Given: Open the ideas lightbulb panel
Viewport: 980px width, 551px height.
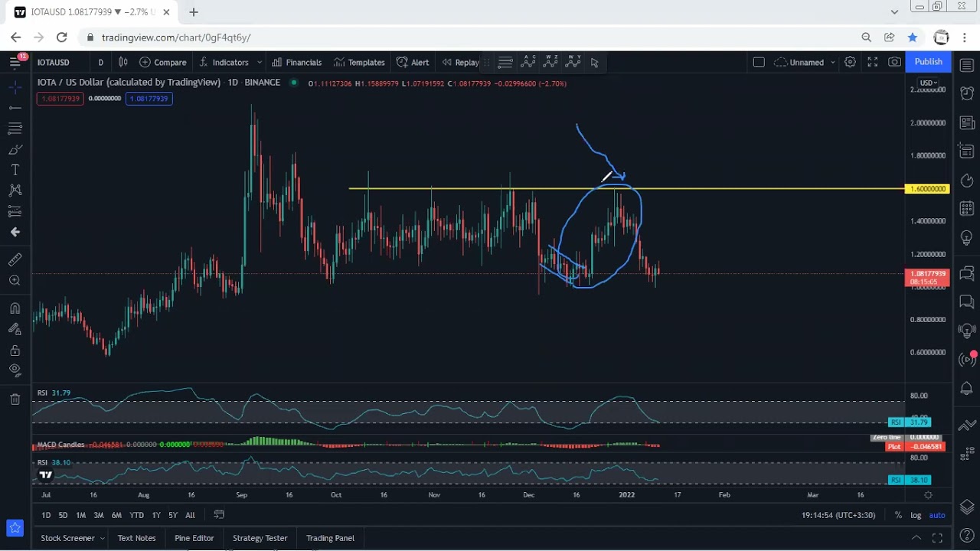Looking at the screenshot, I should tap(967, 239).
